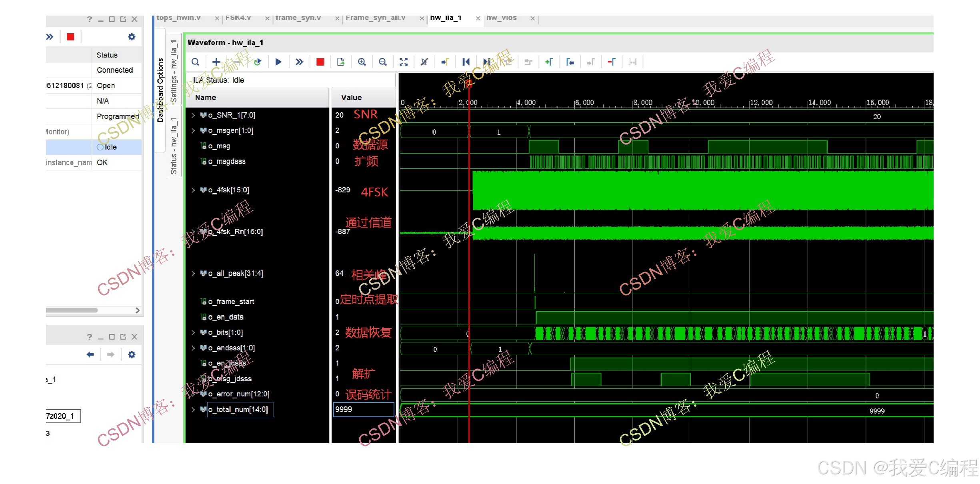Screen dimensions: 980x484
Task: Jump to the first time marker
Action: 466,62
